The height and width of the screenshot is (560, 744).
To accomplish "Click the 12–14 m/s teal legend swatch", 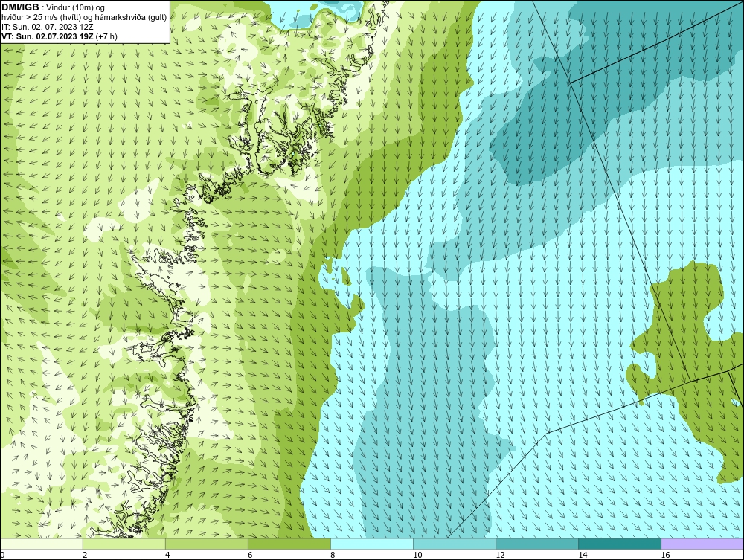I will click(536, 544).
